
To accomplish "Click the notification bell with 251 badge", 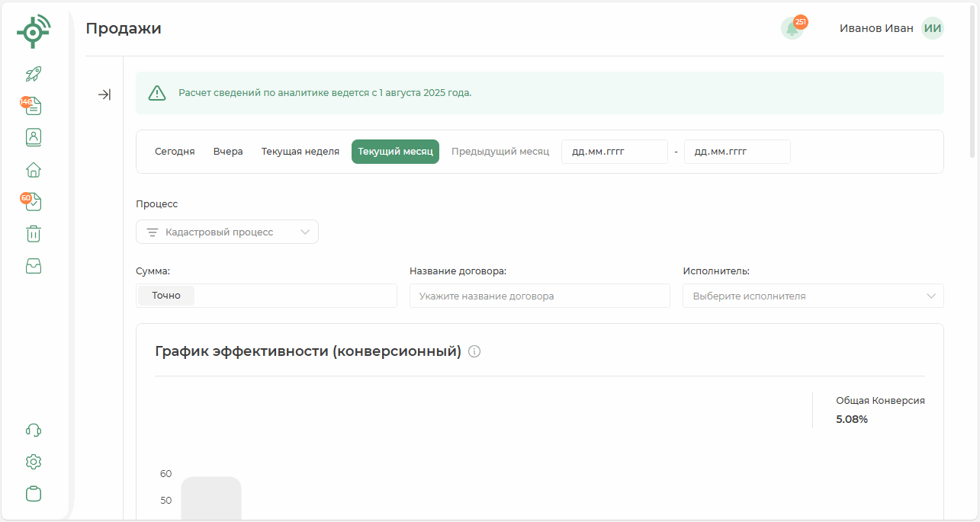I will pos(792,28).
